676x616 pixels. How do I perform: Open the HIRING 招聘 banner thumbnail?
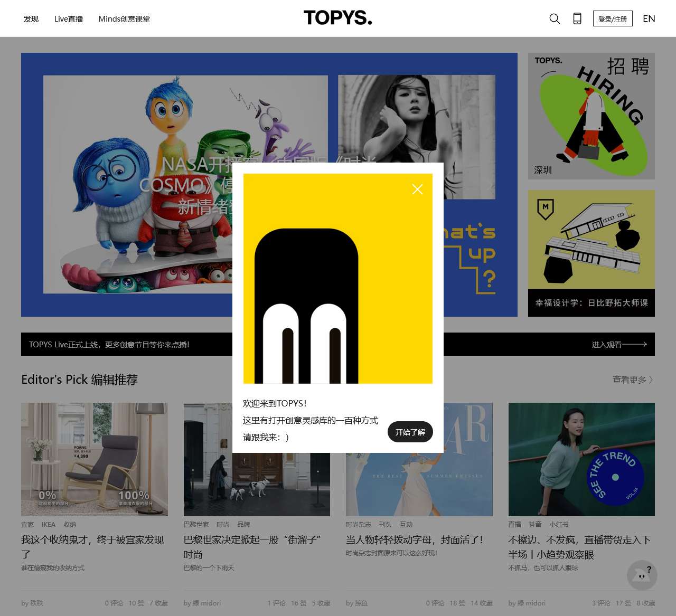pyautogui.click(x=591, y=116)
